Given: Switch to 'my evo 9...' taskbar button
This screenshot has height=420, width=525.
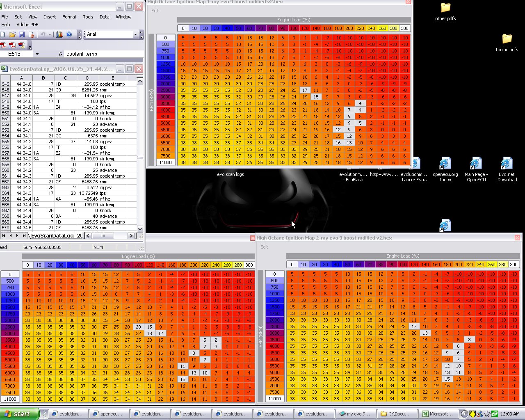Looking at the screenshot, I should pos(355,414).
